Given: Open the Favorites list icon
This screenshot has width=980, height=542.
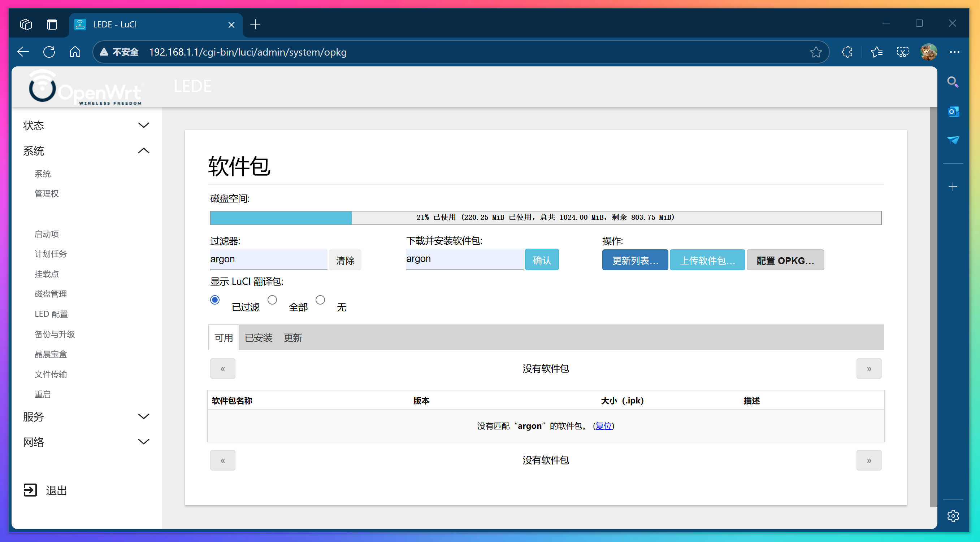Looking at the screenshot, I should [877, 52].
